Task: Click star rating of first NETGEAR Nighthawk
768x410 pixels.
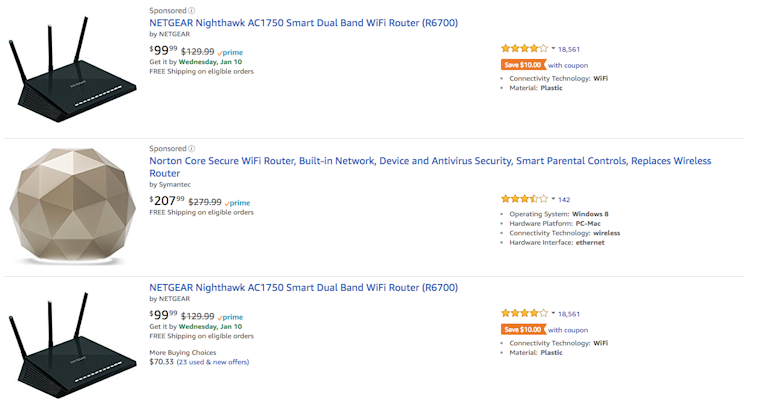Action: click(x=524, y=48)
